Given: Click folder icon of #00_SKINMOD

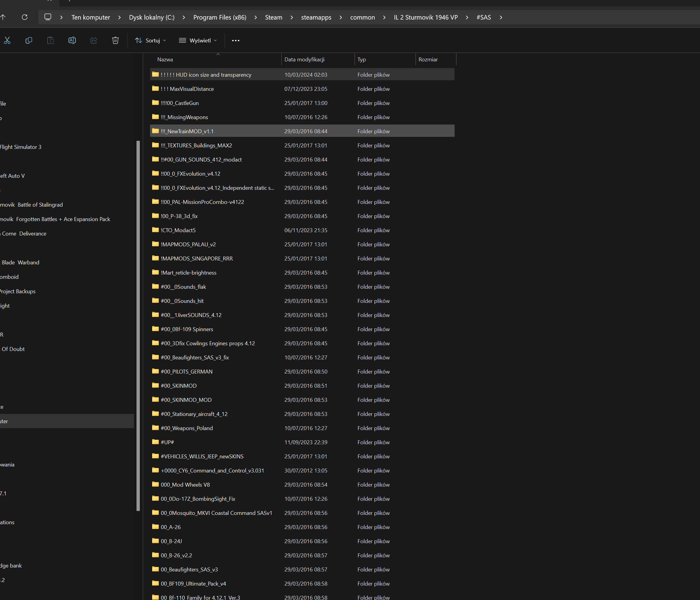Looking at the screenshot, I should click(x=155, y=385).
